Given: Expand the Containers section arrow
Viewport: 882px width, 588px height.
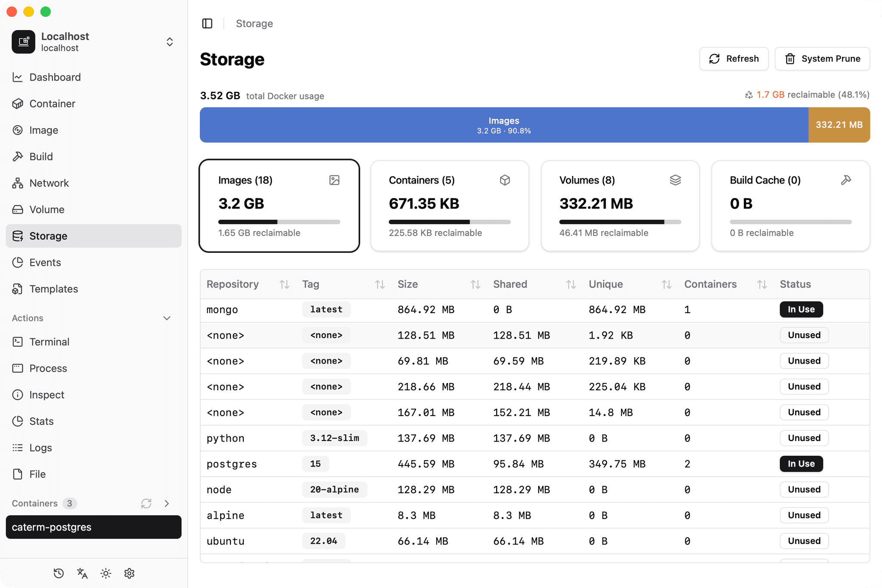Looking at the screenshot, I should click(x=167, y=503).
